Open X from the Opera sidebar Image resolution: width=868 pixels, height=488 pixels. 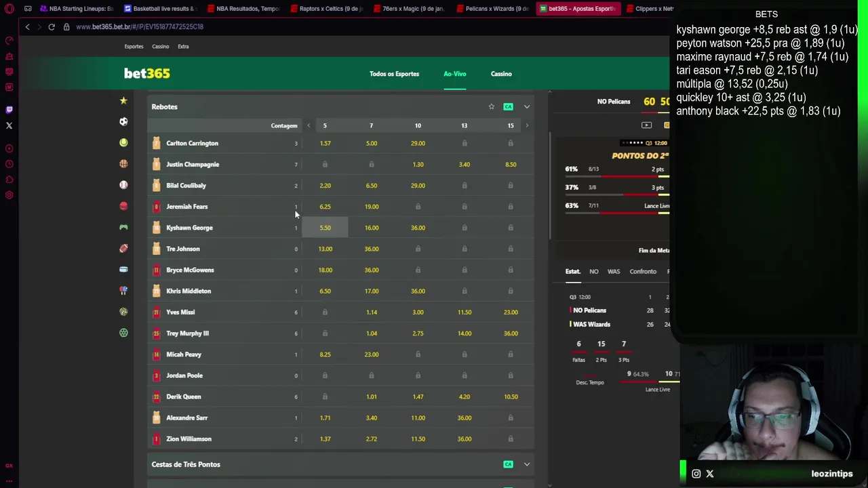coord(9,125)
